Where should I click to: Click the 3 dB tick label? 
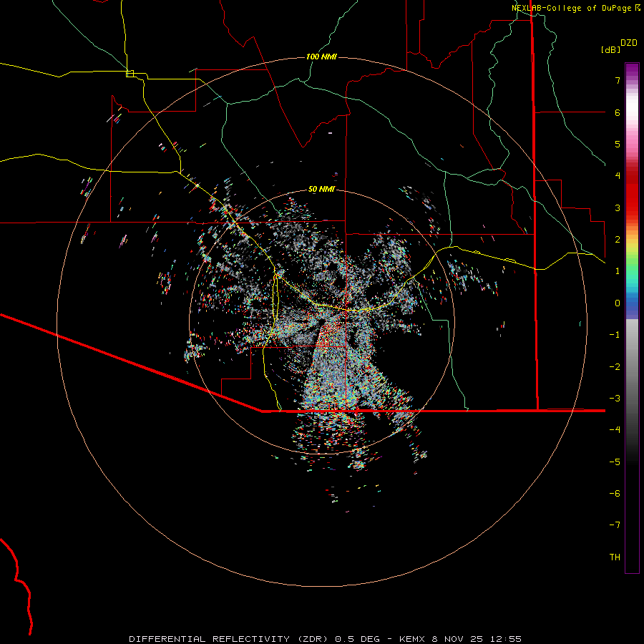coord(618,208)
